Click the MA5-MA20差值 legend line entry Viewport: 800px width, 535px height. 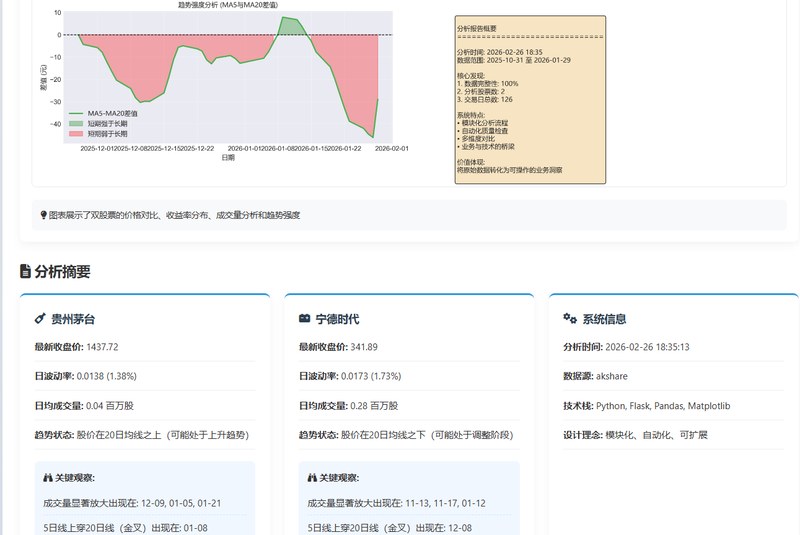(76, 113)
